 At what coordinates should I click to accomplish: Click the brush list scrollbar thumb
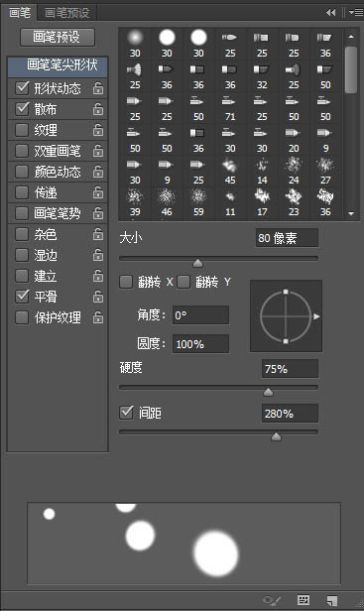[x=351, y=70]
